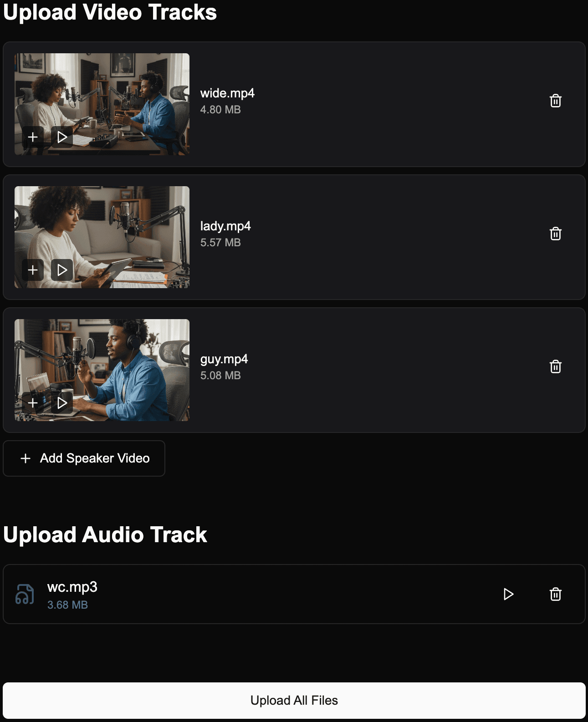Remove the wc.mp3 audio file
The image size is (588, 722).
pyautogui.click(x=555, y=594)
